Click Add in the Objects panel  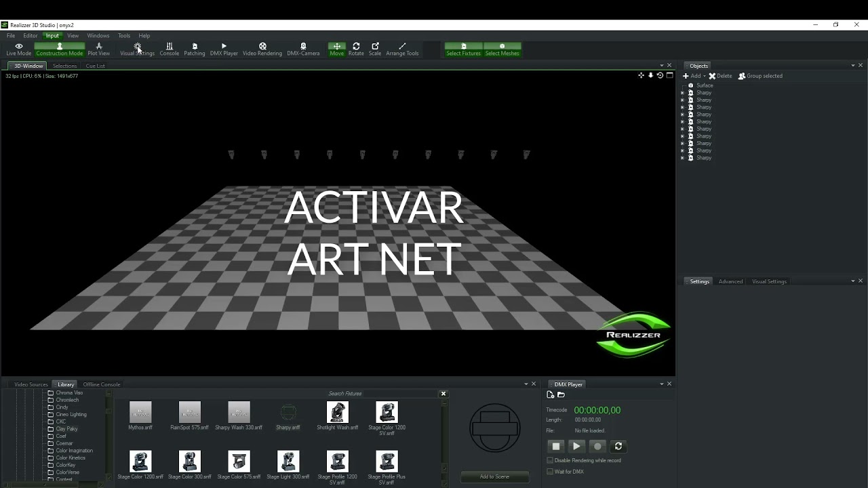pyautogui.click(x=692, y=76)
